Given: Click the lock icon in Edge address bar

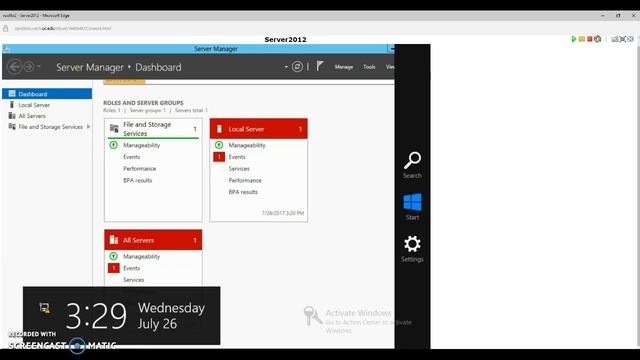Looking at the screenshot, I should (x=6, y=28).
